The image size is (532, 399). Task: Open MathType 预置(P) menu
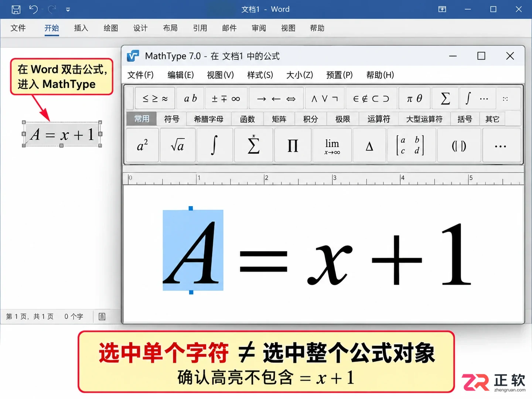click(x=340, y=75)
